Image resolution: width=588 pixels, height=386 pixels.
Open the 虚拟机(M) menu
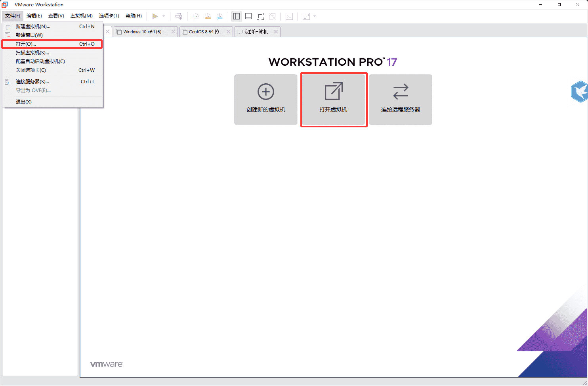point(81,16)
